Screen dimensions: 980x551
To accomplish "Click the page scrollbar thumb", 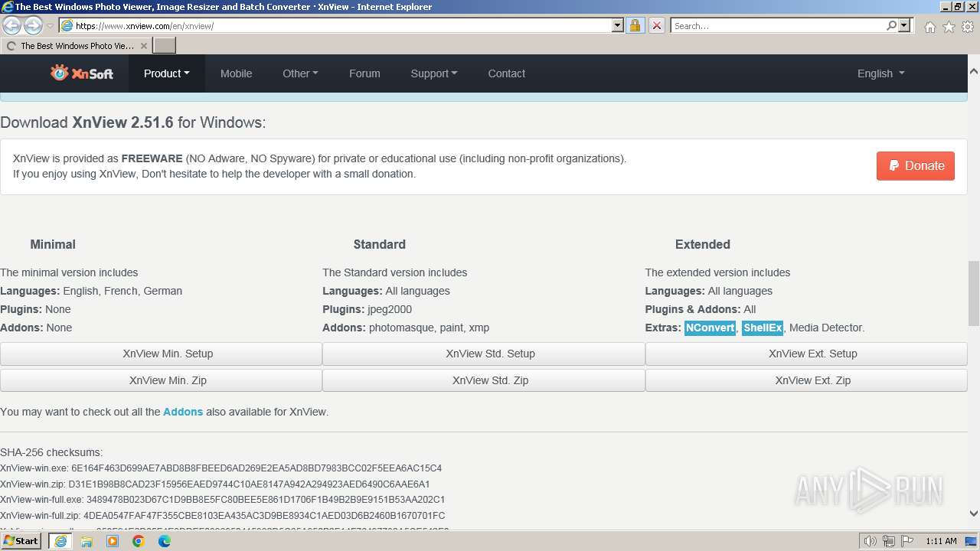I will (974, 293).
